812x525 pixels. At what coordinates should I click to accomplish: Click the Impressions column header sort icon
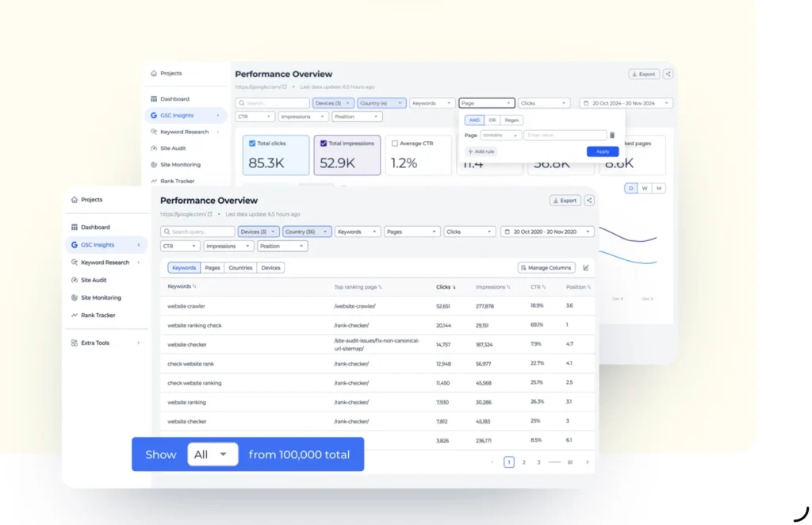(508, 287)
